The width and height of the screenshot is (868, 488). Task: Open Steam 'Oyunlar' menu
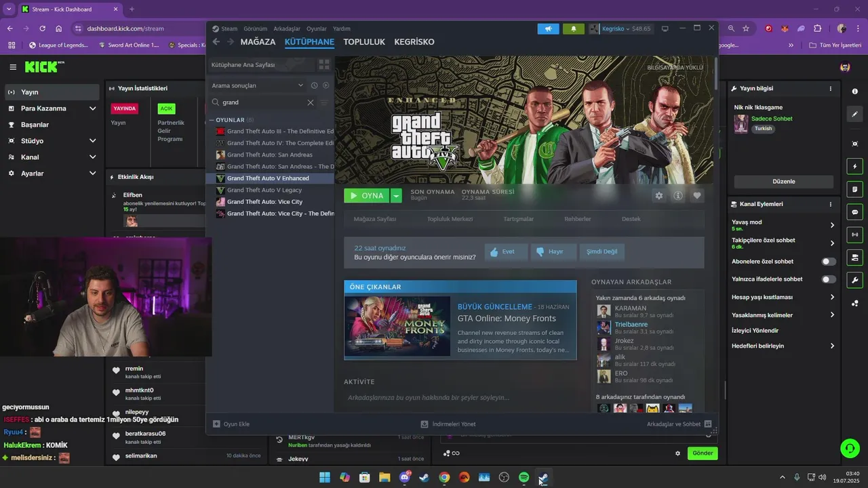[317, 28]
